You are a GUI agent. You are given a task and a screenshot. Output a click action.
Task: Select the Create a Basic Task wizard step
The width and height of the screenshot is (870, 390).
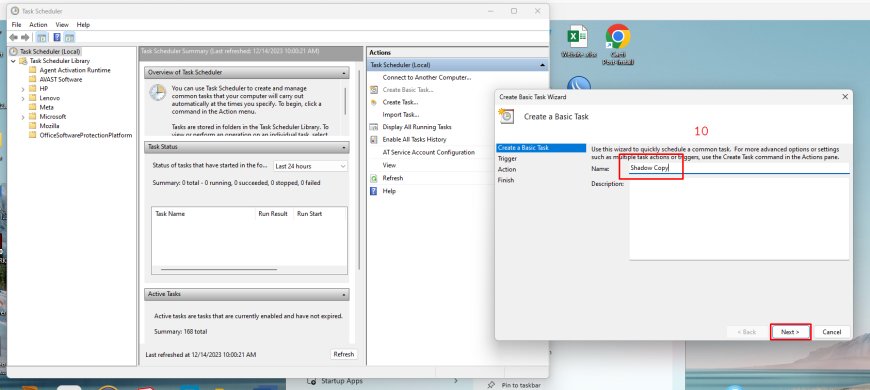(541, 148)
